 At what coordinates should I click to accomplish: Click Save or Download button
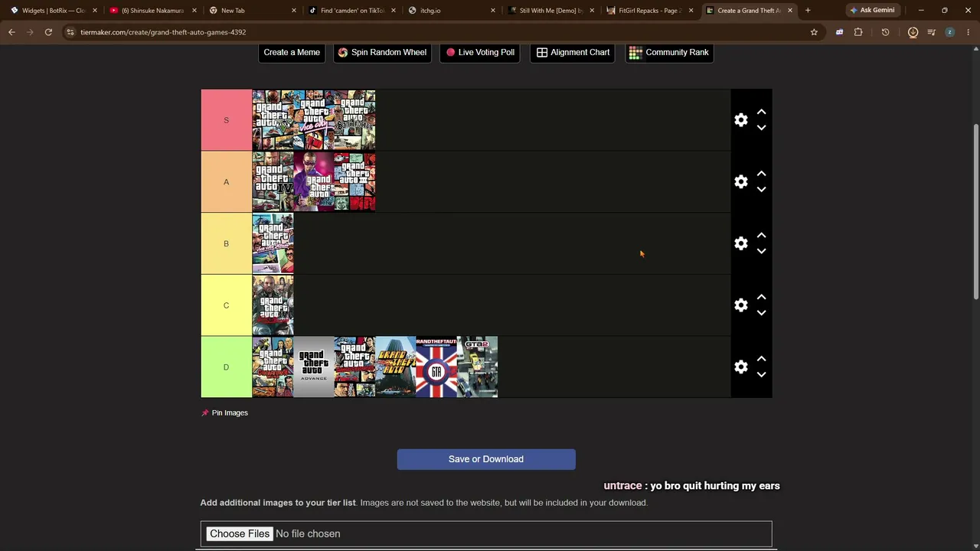(x=486, y=459)
